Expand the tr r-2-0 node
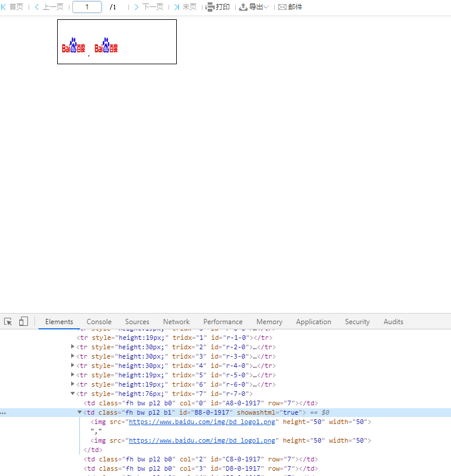 (72, 346)
